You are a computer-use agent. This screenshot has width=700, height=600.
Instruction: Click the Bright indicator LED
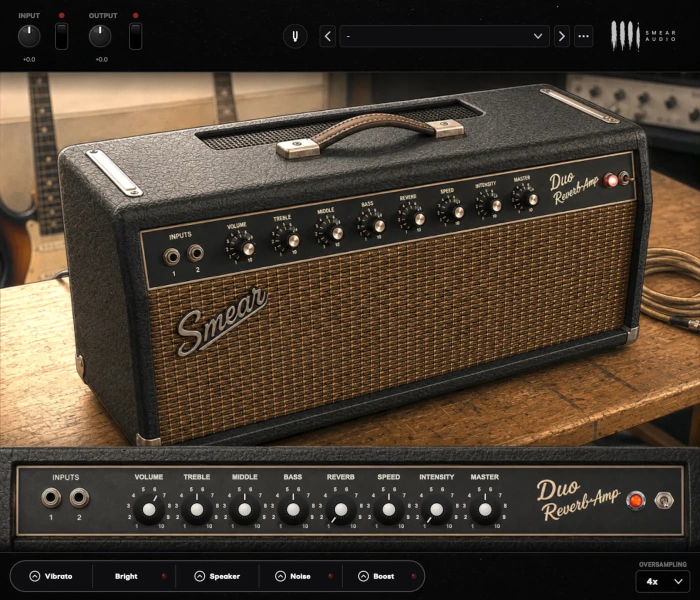coord(163,576)
